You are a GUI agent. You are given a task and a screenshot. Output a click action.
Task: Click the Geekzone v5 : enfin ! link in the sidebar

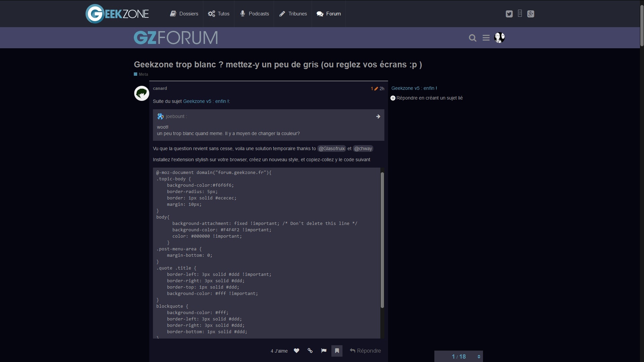414,88
